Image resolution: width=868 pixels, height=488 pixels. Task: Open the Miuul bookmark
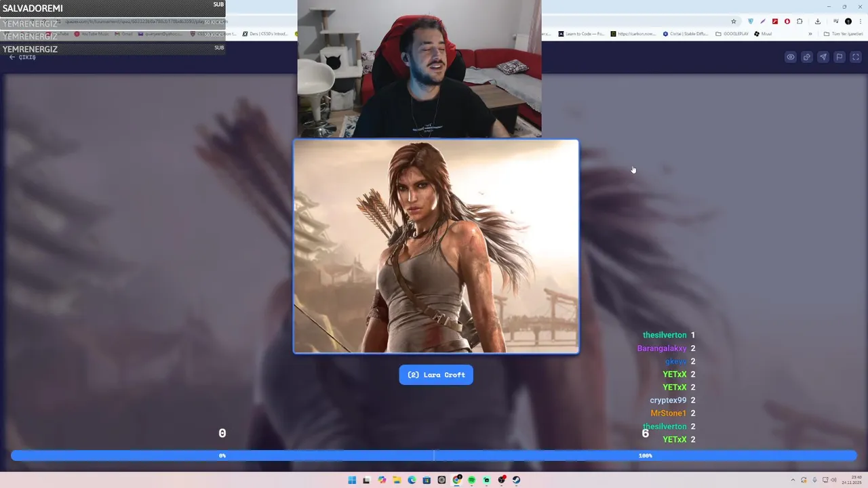click(763, 34)
